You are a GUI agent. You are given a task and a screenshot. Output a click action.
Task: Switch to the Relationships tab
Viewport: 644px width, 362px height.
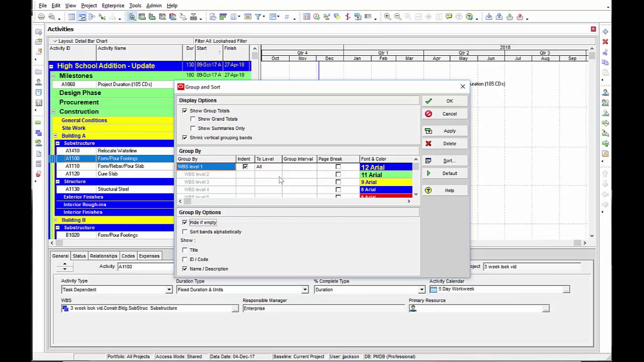point(103,256)
